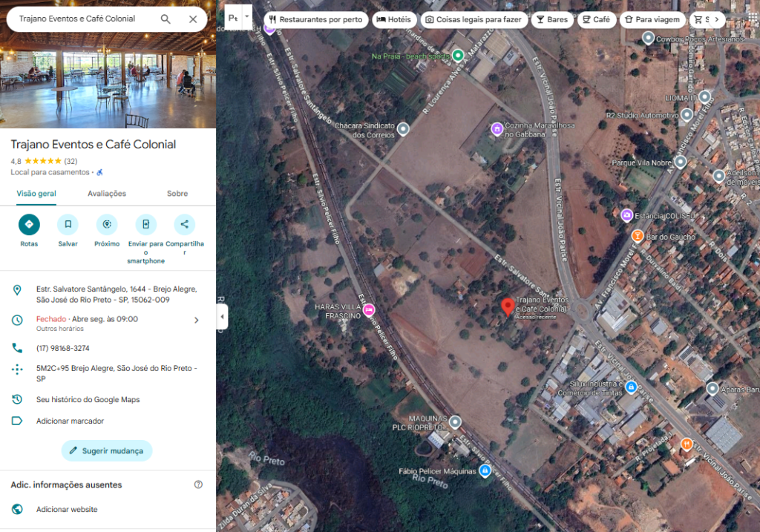Select the Restaurantes por perto chip
Screen dimensions: 760x532
[x=315, y=20]
